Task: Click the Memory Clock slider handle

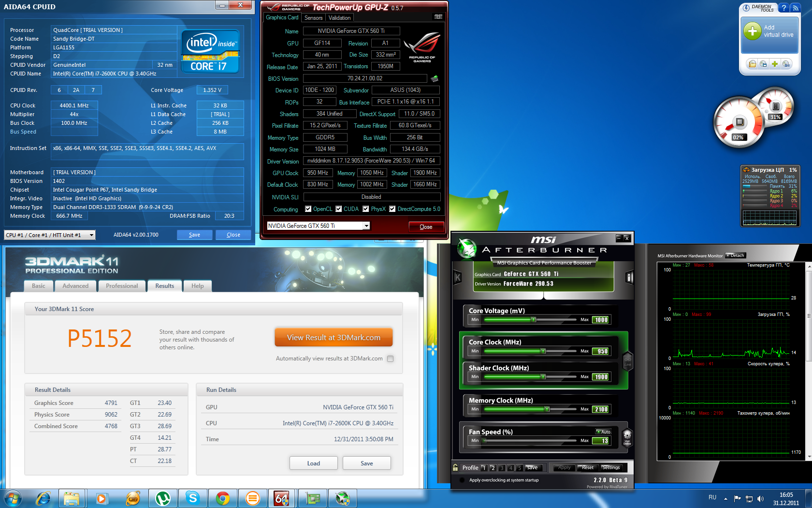Action: (547, 409)
